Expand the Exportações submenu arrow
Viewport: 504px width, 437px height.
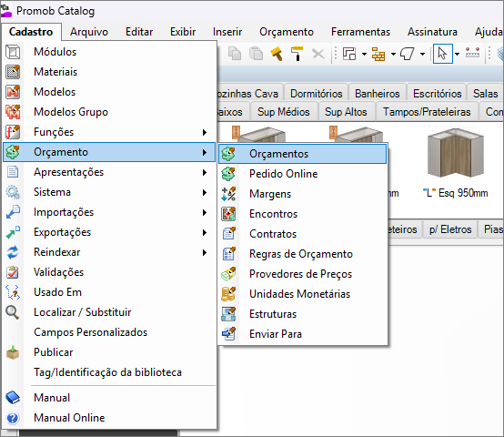click(205, 232)
